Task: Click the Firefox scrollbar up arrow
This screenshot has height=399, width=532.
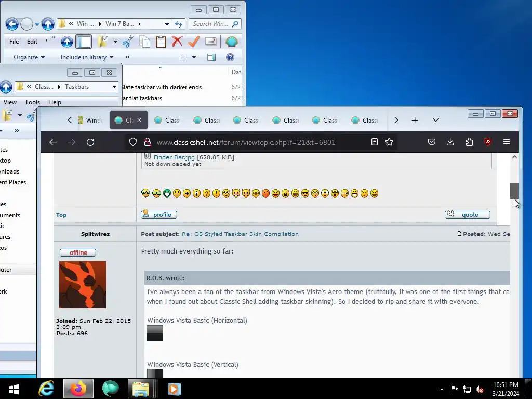Action: 514,157
